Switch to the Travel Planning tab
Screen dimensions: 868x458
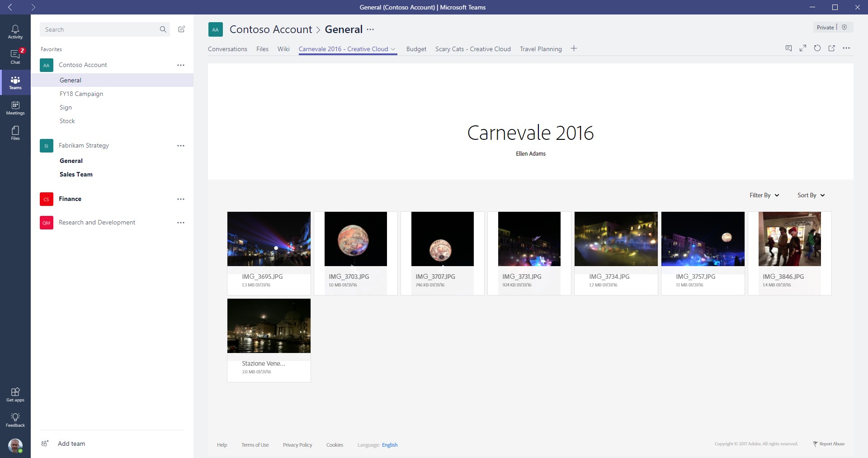541,49
